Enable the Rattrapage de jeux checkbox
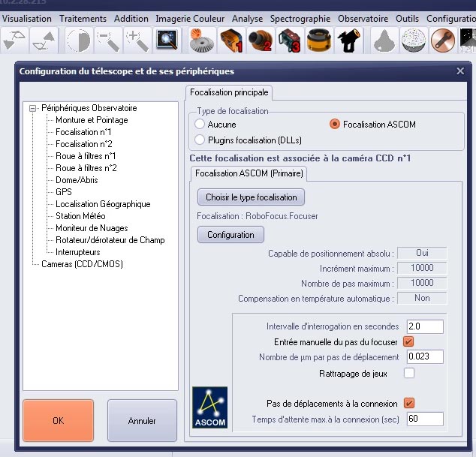This screenshot has height=457, width=476. tap(409, 373)
